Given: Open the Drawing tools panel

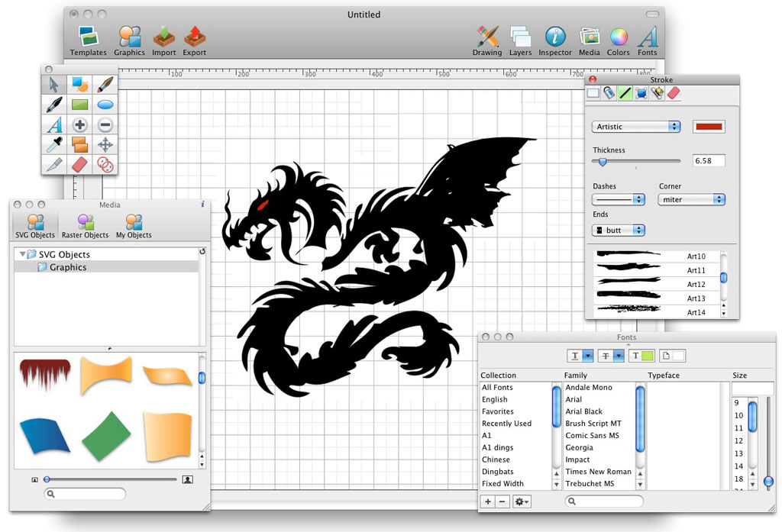Looking at the screenshot, I should pos(487,41).
